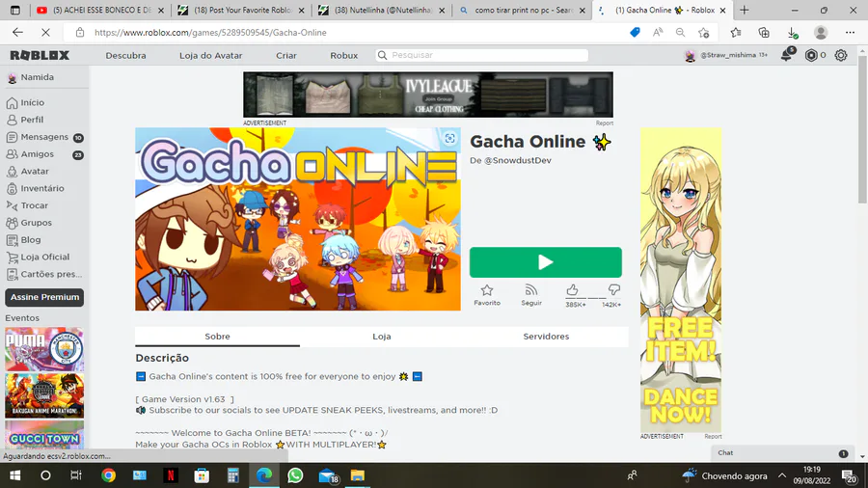The image size is (868, 488).
Task: Open Robux in the top navigation
Action: coord(343,55)
